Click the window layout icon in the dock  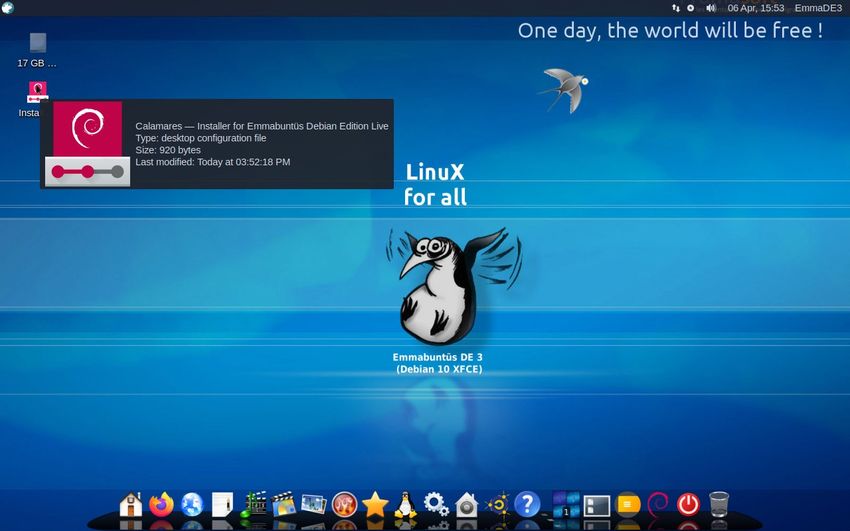pos(597,506)
